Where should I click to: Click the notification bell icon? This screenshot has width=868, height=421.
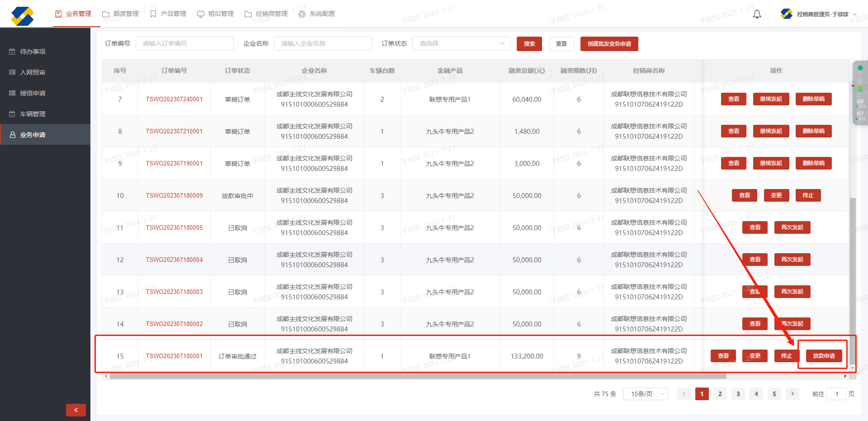tap(757, 14)
